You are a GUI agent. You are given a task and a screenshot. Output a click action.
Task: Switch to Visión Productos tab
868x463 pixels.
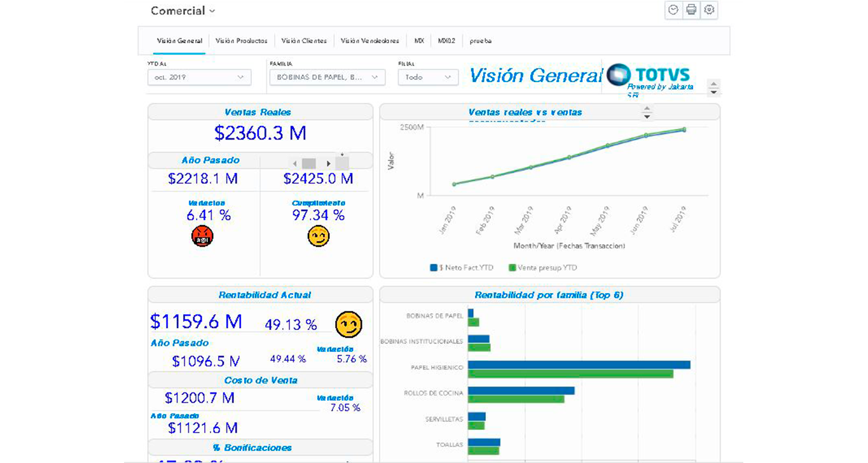[x=241, y=41]
